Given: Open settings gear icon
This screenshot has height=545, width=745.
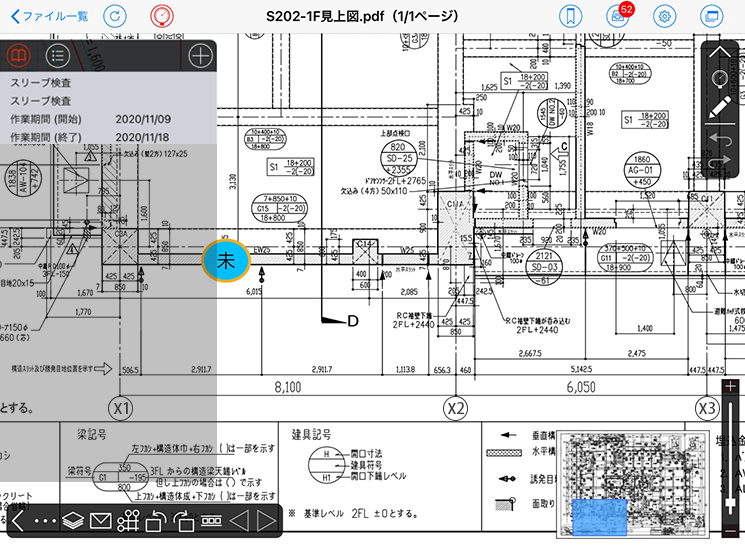Looking at the screenshot, I should 664,16.
